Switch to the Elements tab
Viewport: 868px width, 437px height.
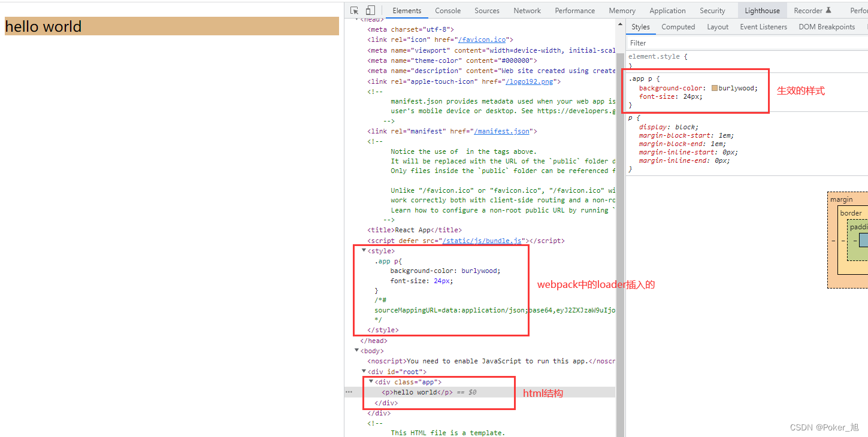coord(407,11)
